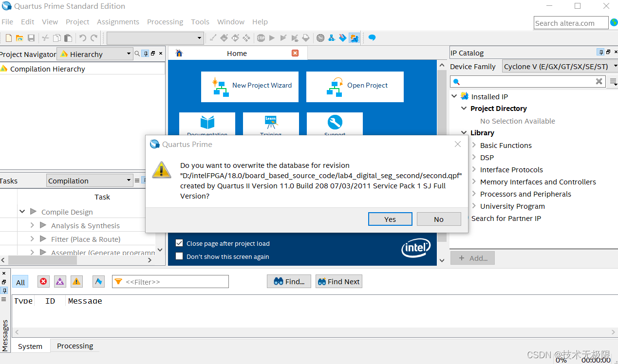Click the IP Catalog options menu icon
Screen dimensions: 618x364
pos(613,82)
